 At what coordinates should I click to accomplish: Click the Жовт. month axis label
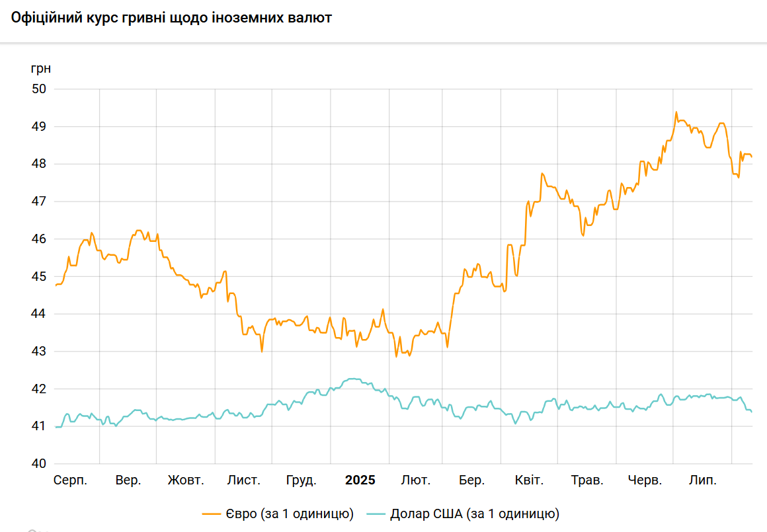pyautogui.click(x=186, y=480)
